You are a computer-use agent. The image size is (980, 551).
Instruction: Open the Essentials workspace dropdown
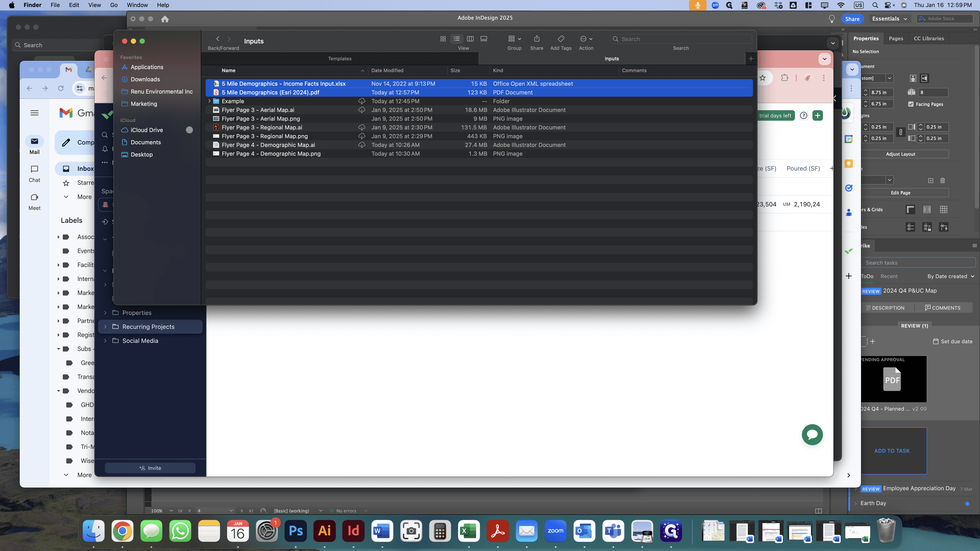(x=889, y=19)
